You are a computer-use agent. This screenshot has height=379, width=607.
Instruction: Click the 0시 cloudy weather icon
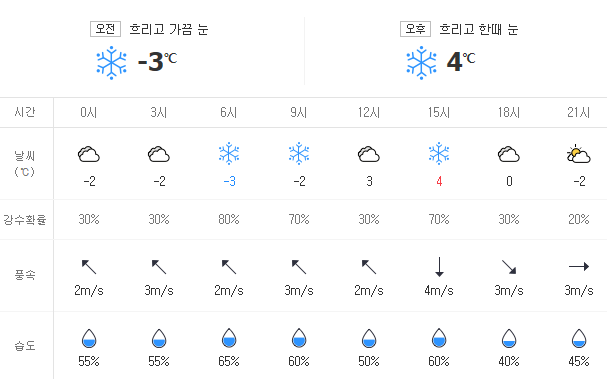coord(89,154)
